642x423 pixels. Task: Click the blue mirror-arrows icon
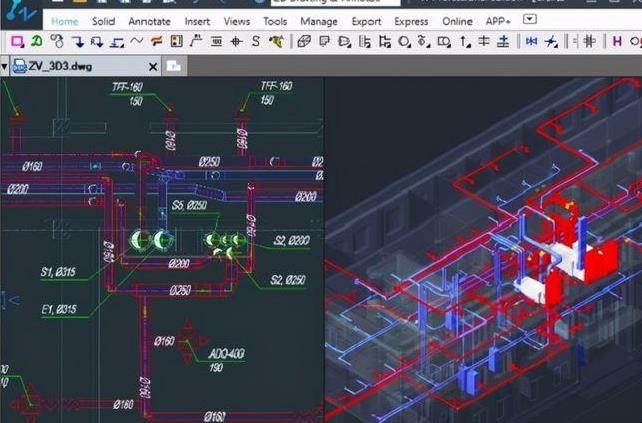point(531,41)
